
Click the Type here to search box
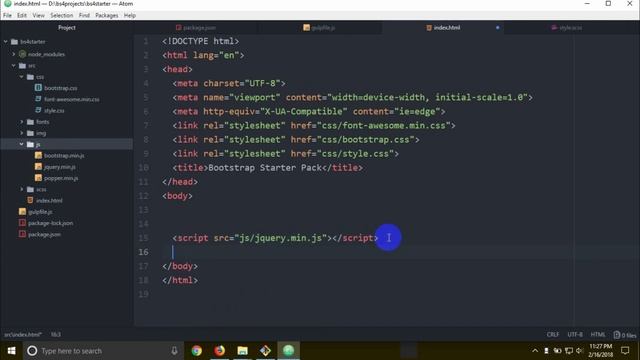(102, 351)
